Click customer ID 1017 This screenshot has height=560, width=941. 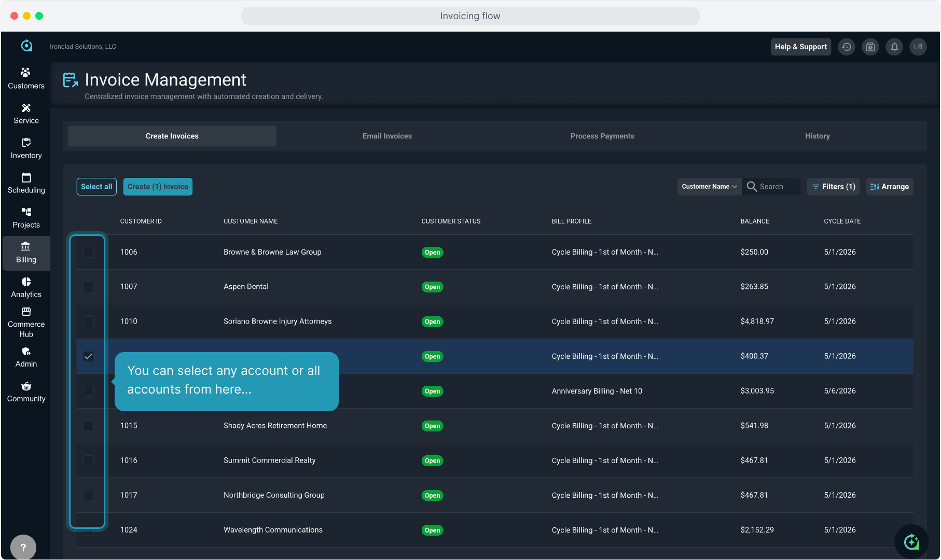click(x=129, y=495)
